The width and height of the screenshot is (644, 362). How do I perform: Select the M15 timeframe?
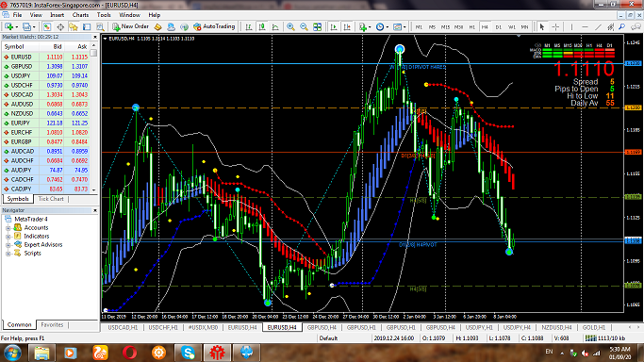(x=446, y=26)
